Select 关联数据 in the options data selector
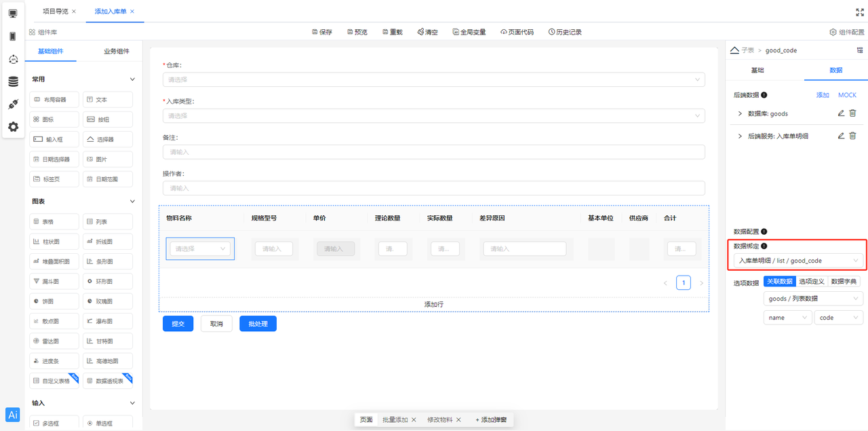 [779, 280]
